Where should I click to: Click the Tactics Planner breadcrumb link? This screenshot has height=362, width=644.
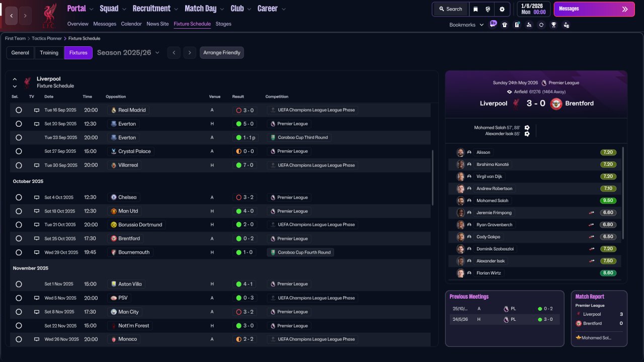point(47,38)
